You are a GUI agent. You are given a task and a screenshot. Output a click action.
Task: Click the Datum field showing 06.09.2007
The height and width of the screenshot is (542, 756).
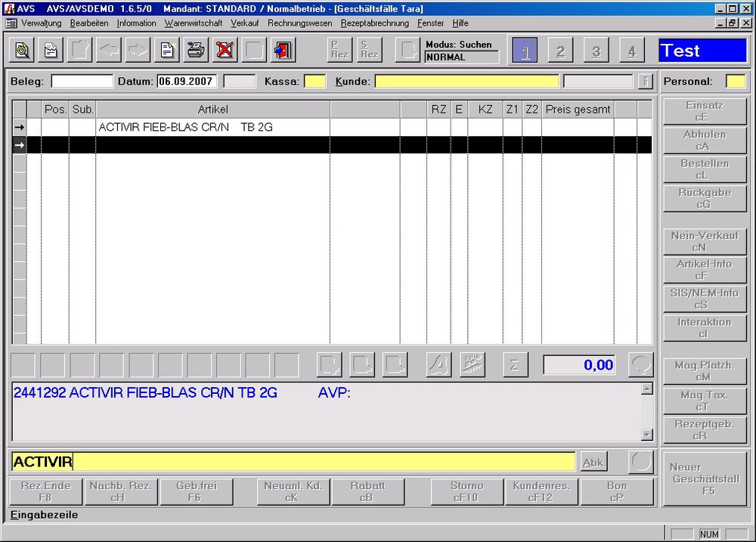click(187, 82)
